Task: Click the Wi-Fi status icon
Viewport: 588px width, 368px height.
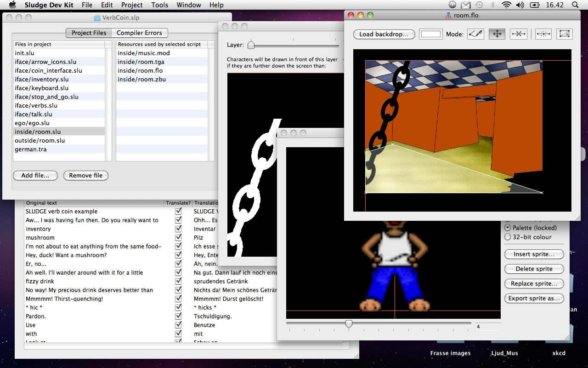Action: tap(507, 5)
